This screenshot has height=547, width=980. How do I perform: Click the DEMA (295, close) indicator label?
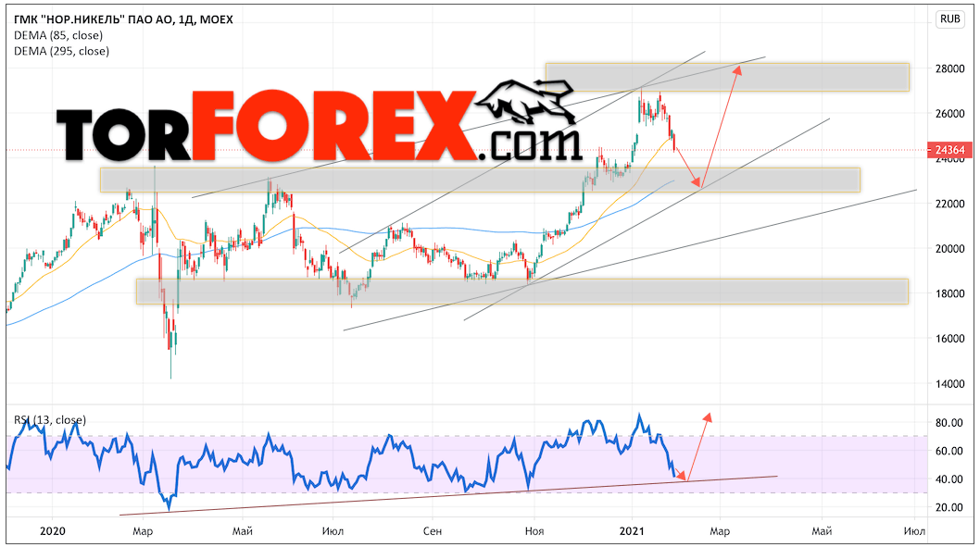(x=61, y=51)
